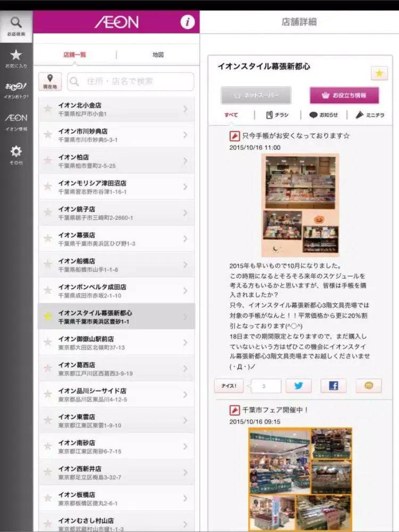Screen dimensions: 399x532
Task: Open chevron for イオン東雲店
Action: click(185, 420)
